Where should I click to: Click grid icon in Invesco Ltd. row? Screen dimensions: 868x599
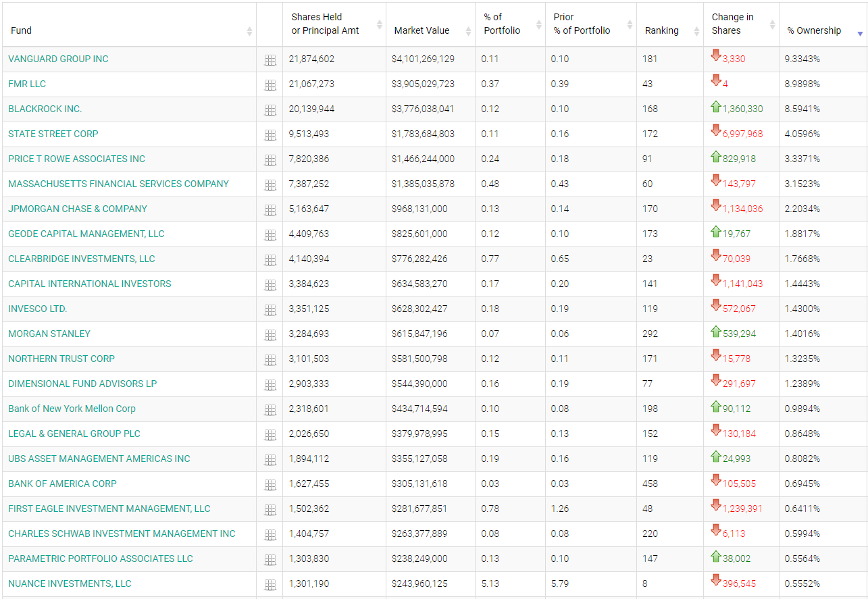click(270, 310)
